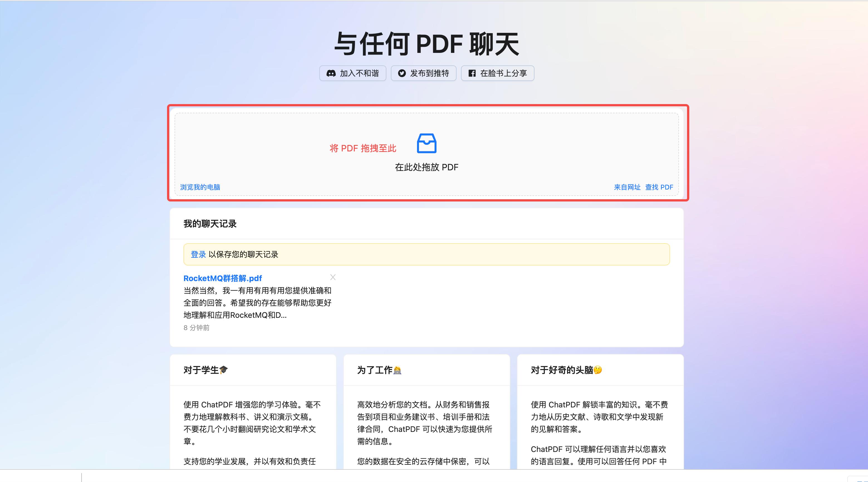Click the Discord icon on 加入不和谐 button
Image resolution: width=868 pixels, height=482 pixels.
(331, 73)
